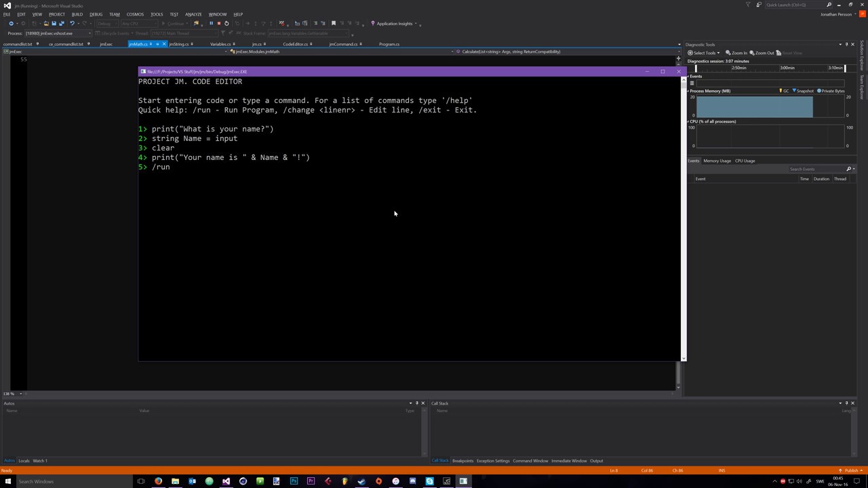The height and width of the screenshot is (488, 868).
Task: Click the Task View taskbar icon
Action: coord(141,481)
